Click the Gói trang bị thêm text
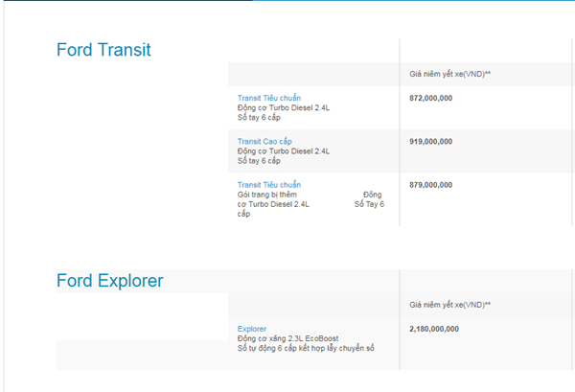 point(267,195)
